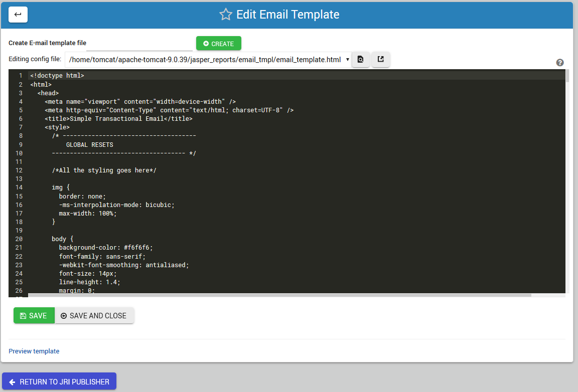The width and height of the screenshot is (578, 392).
Task: Click the SAVE button
Action: pos(34,316)
